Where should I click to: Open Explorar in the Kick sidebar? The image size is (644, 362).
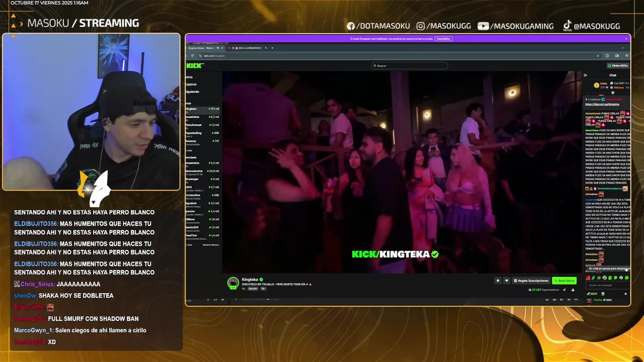pos(191,84)
